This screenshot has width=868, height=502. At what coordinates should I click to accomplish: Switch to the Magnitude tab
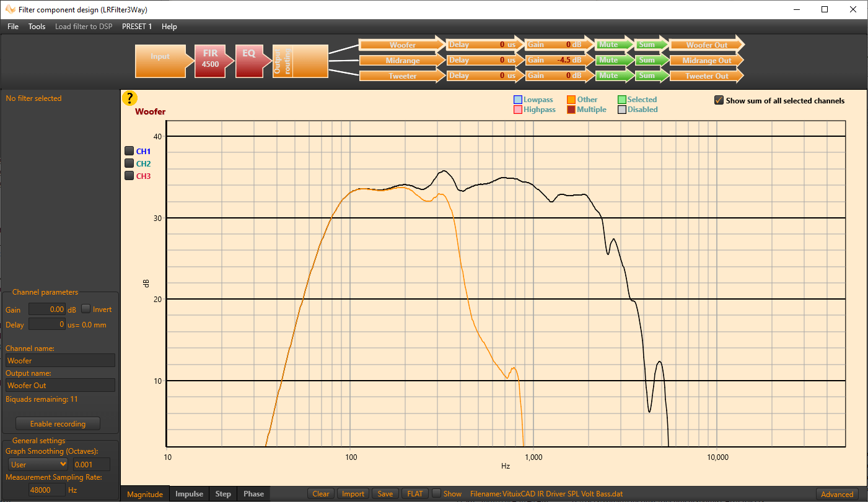[145, 494]
